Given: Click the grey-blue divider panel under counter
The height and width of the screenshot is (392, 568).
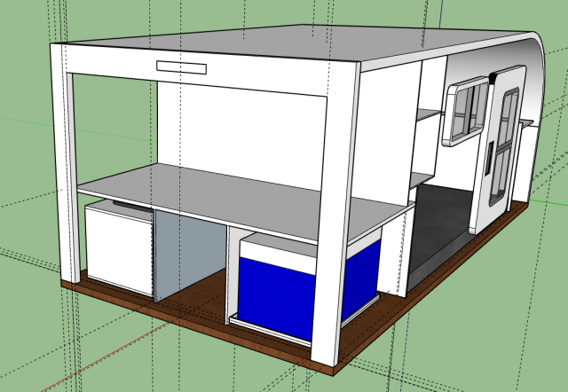Looking at the screenshot, I should pos(188,254).
